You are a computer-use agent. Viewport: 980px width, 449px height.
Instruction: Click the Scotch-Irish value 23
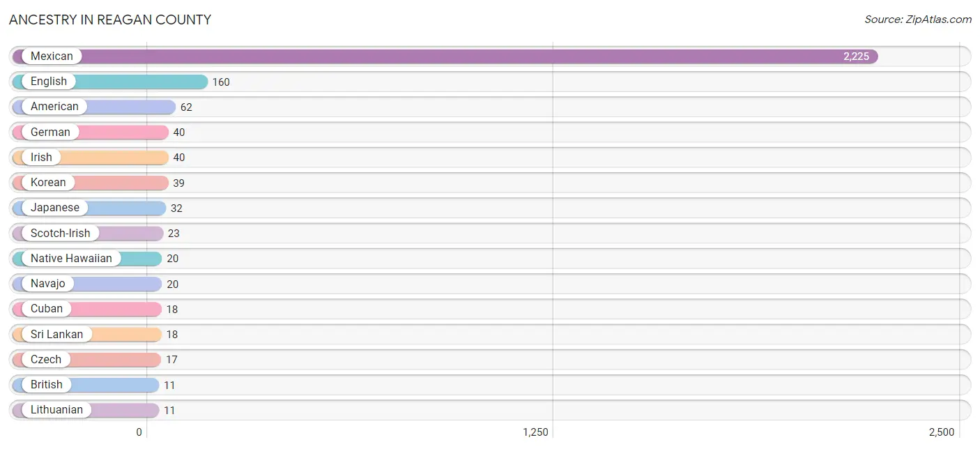174,234
